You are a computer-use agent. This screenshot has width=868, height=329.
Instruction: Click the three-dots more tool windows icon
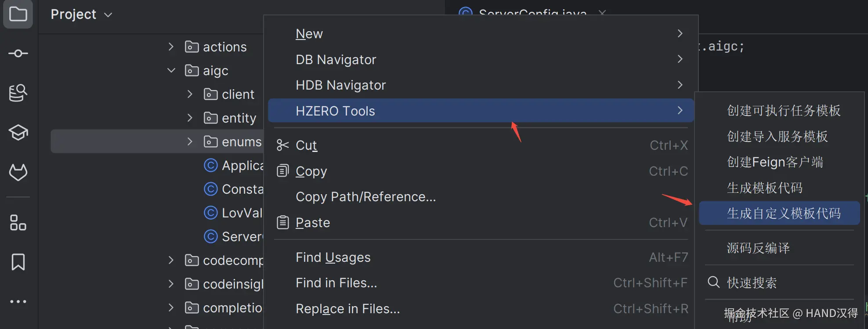(x=18, y=302)
